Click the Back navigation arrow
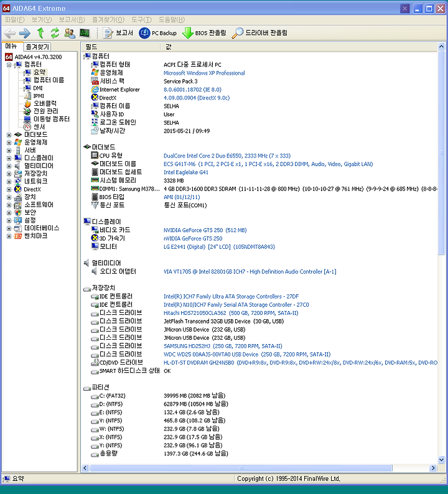 [9, 33]
